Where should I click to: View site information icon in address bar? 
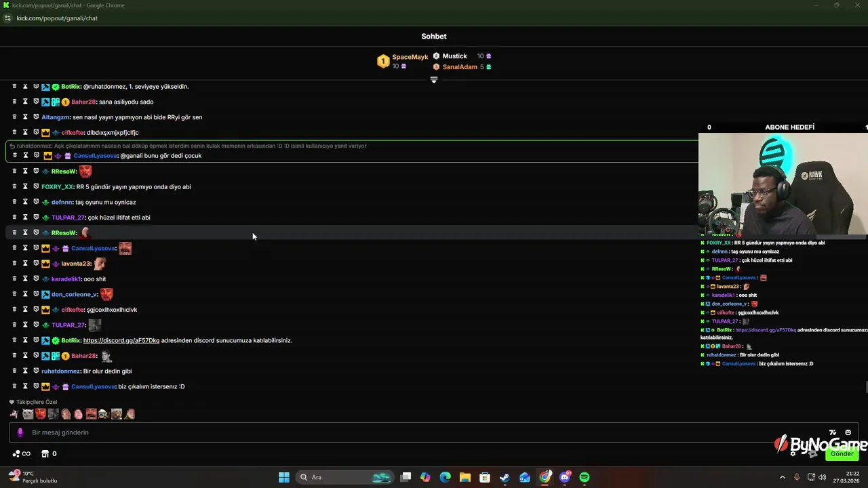7,18
